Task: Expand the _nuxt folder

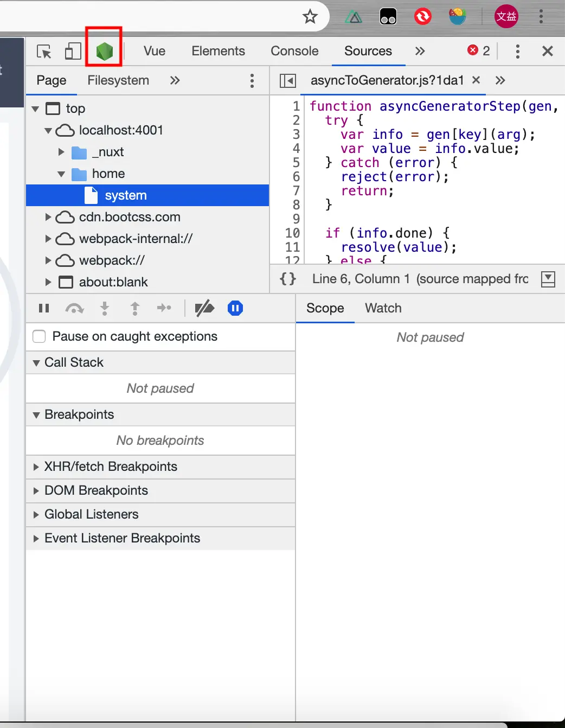Action: [61, 152]
